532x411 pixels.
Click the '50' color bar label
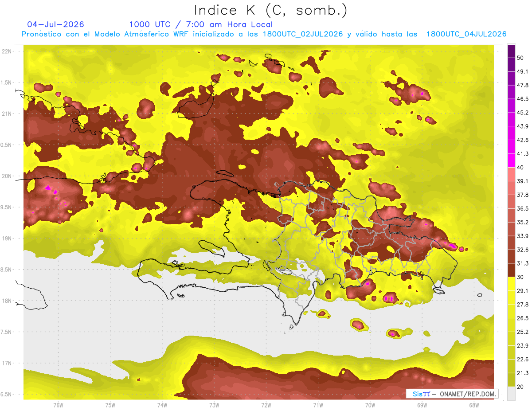coord(520,58)
